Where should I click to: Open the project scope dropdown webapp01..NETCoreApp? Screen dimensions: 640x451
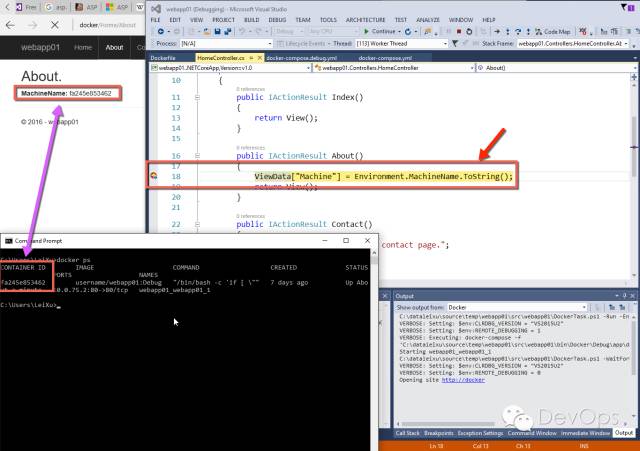coord(231,68)
